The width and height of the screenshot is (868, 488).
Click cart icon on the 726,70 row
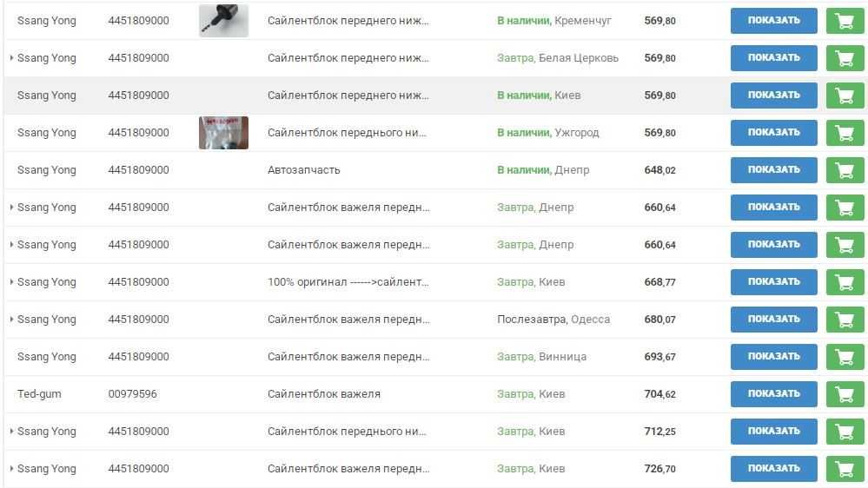point(845,469)
